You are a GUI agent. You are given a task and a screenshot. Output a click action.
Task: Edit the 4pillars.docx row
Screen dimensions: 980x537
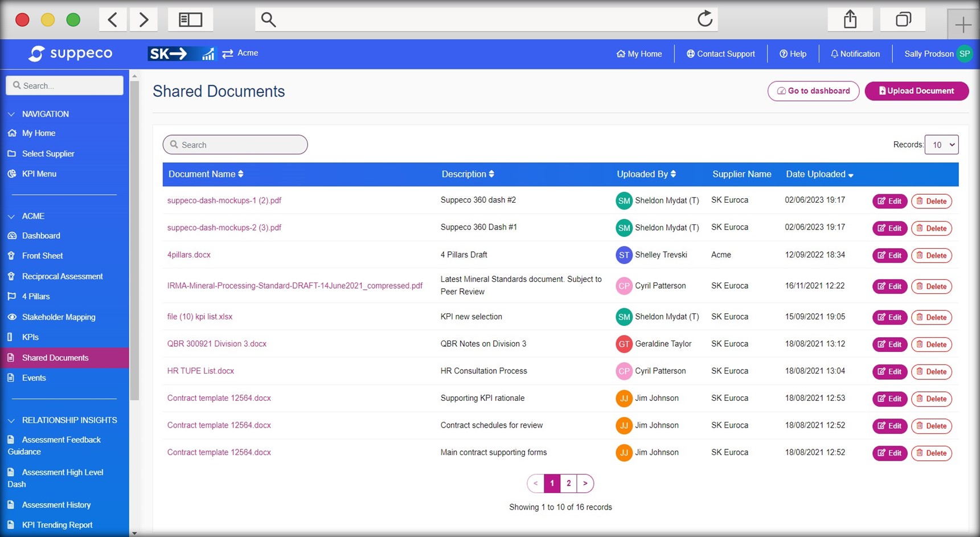pos(889,256)
